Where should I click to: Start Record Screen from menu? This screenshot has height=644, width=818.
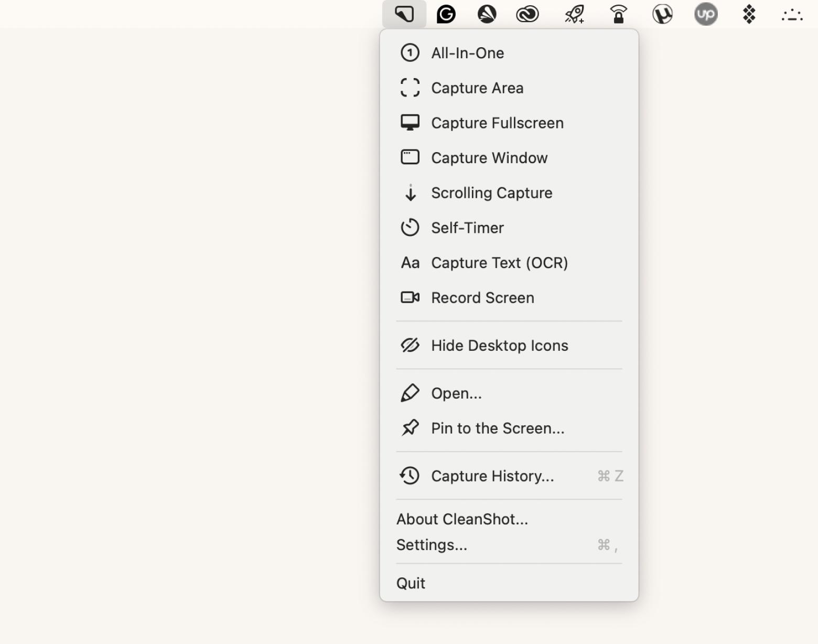point(482,298)
